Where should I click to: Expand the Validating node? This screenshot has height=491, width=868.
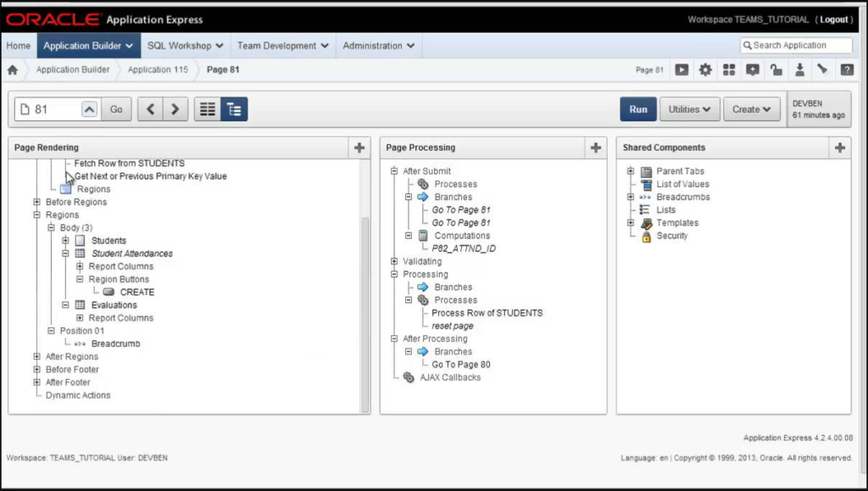(x=394, y=261)
